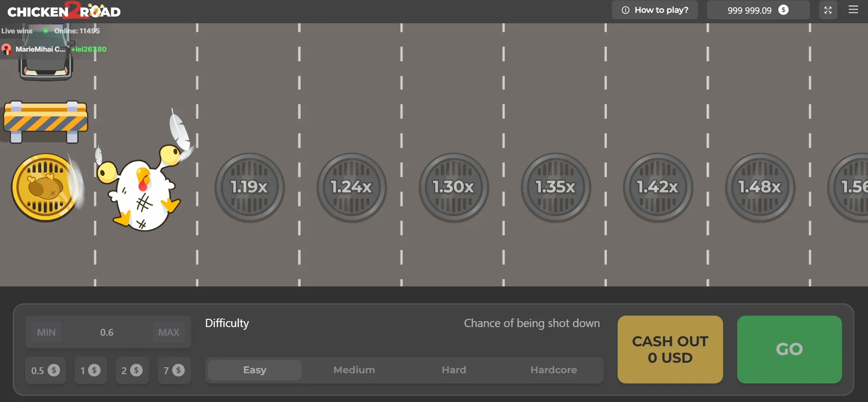The image size is (868, 402).
Task: Click the 1.48x manhole multiplier
Action: [x=760, y=187]
